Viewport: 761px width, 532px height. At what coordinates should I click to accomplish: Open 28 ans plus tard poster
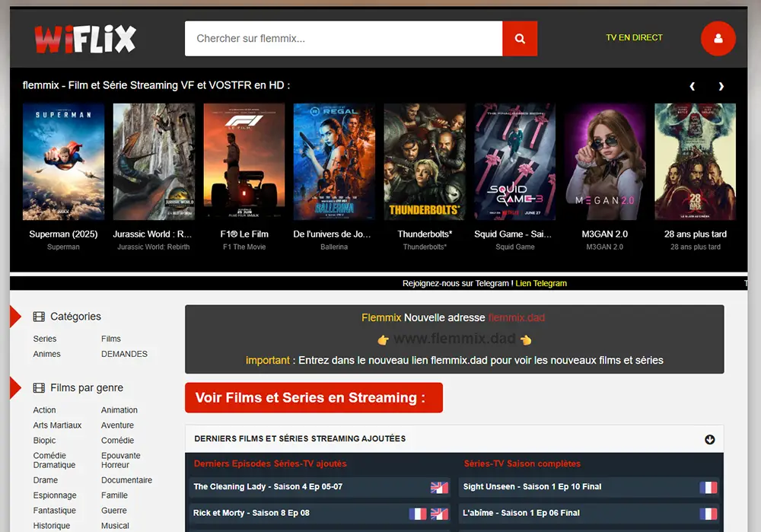pos(696,161)
